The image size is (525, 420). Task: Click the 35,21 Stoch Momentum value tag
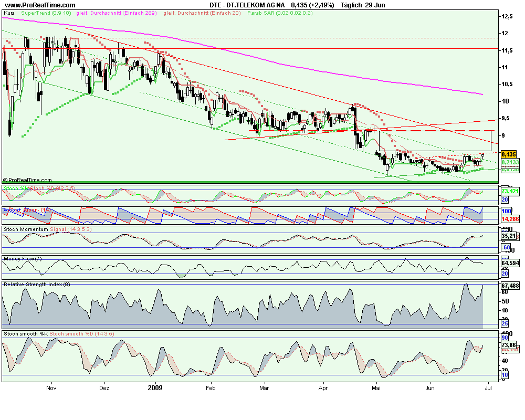[509, 236]
